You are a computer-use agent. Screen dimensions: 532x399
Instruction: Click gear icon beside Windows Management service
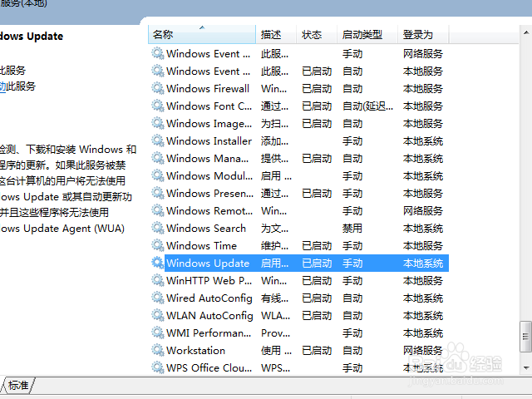click(x=158, y=159)
